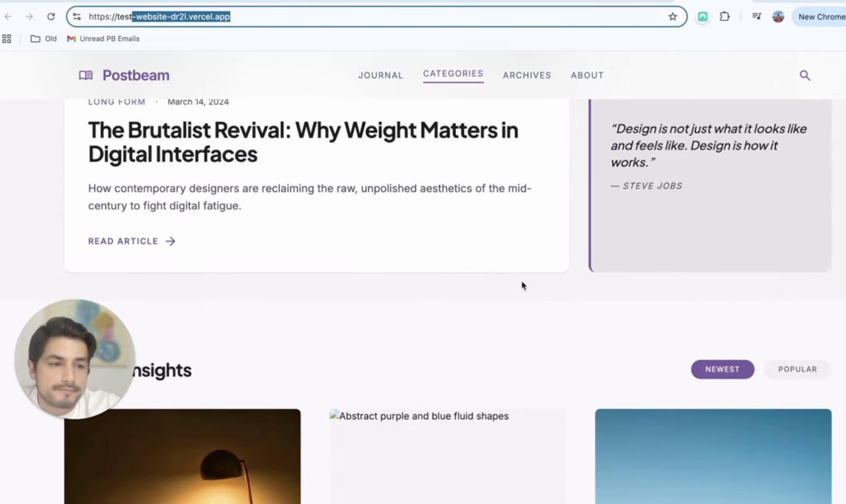Click the Postbeam book logo icon
Screen dimensions: 846x504
(86, 76)
